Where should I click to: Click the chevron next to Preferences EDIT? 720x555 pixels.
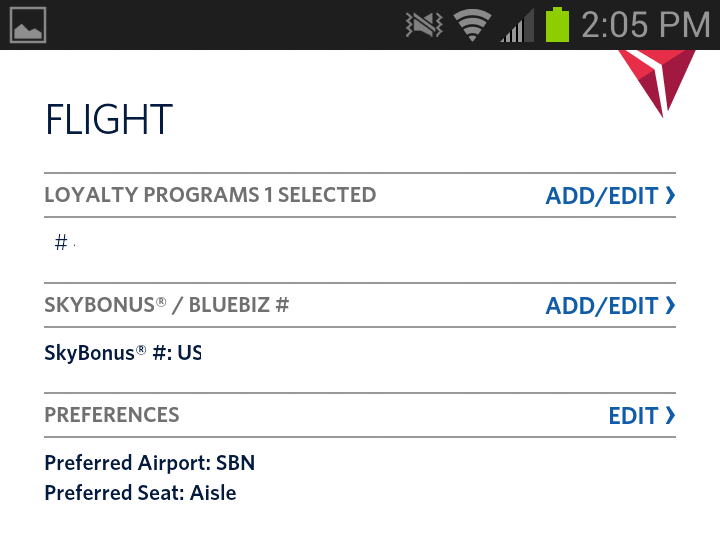coord(670,416)
